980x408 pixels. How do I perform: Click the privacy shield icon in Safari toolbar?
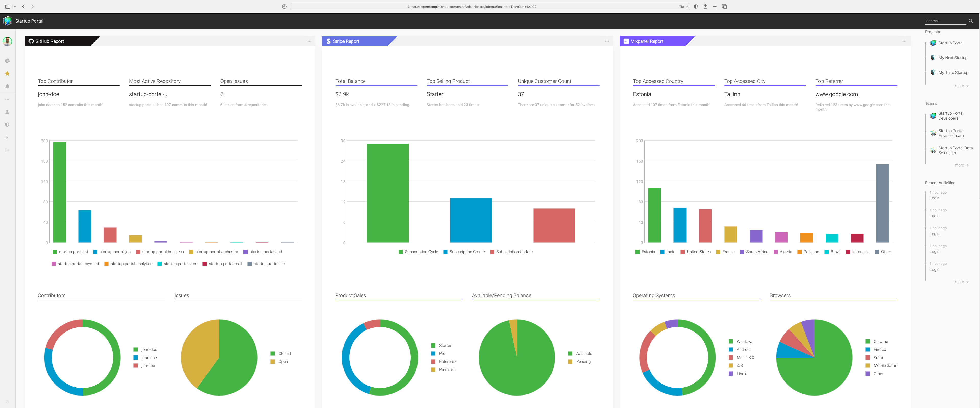696,6
